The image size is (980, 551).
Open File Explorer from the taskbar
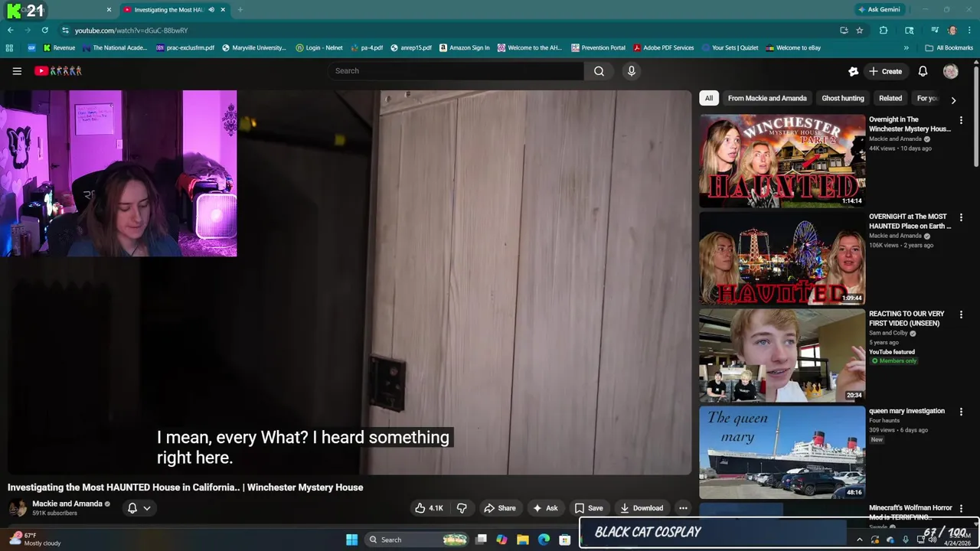coord(523,540)
